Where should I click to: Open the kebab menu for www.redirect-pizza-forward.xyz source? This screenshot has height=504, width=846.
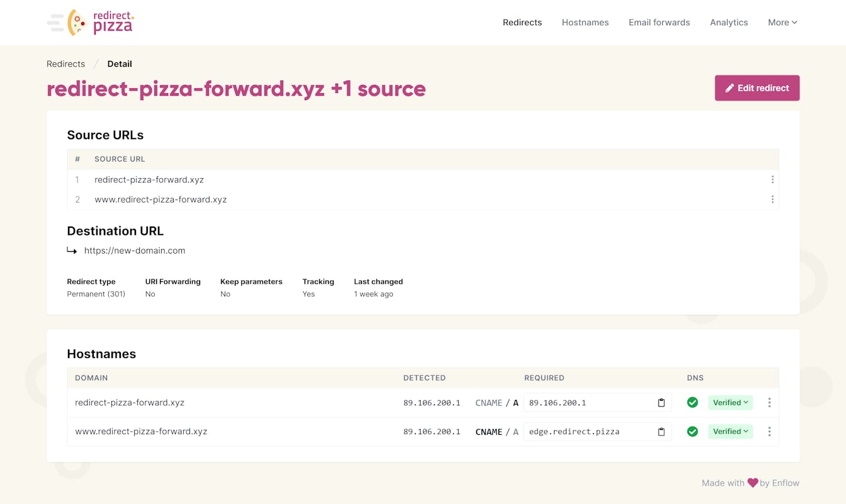[x=772, y=199]
